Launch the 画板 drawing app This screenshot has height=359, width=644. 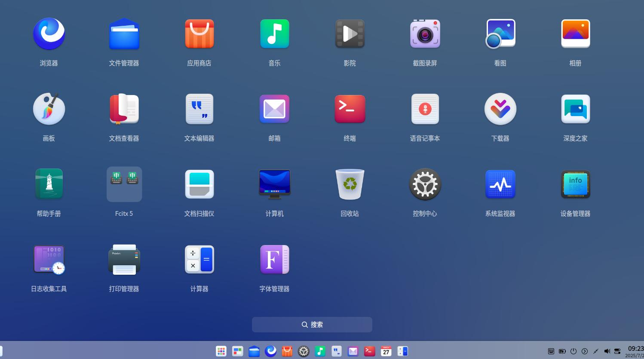(49, 109)
